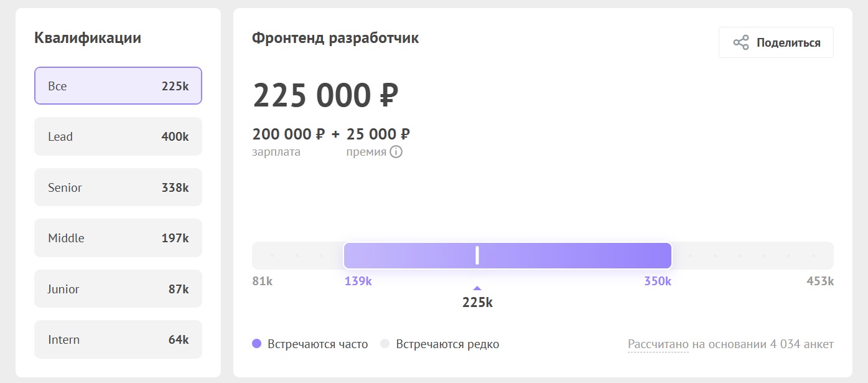Show Intern qualification salary
The image size is (868, 383).
coord(118,339)
